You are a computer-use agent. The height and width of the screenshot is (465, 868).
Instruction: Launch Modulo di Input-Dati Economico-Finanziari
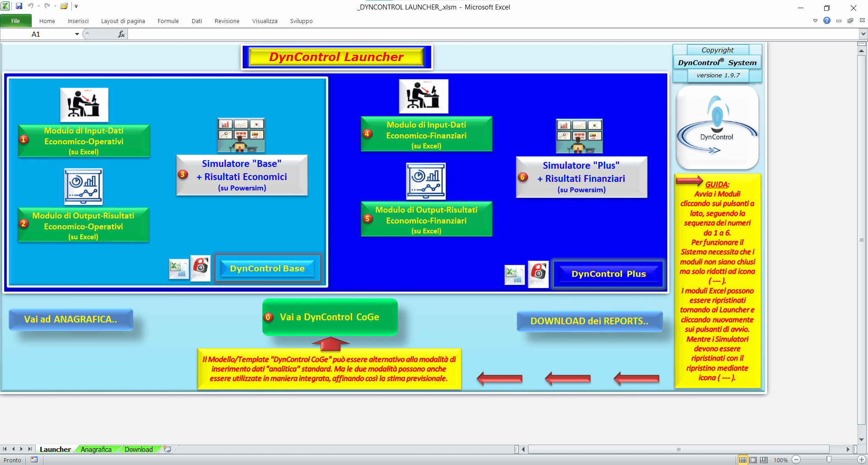tap(426, 134)
